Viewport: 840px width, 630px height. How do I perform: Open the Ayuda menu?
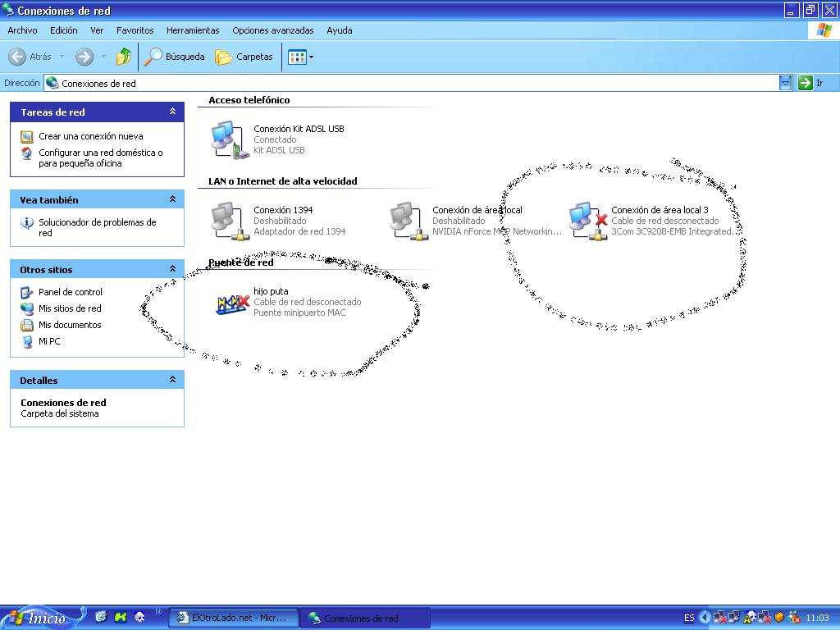340,30
